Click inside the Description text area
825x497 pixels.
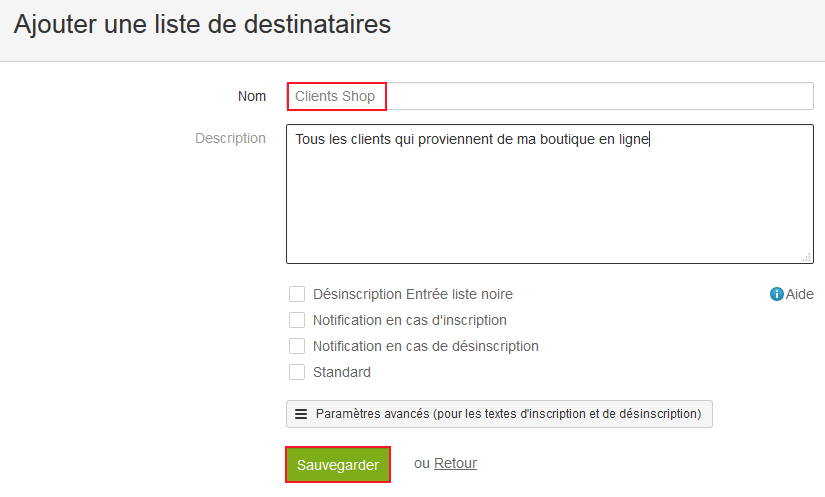click(550, 194)
